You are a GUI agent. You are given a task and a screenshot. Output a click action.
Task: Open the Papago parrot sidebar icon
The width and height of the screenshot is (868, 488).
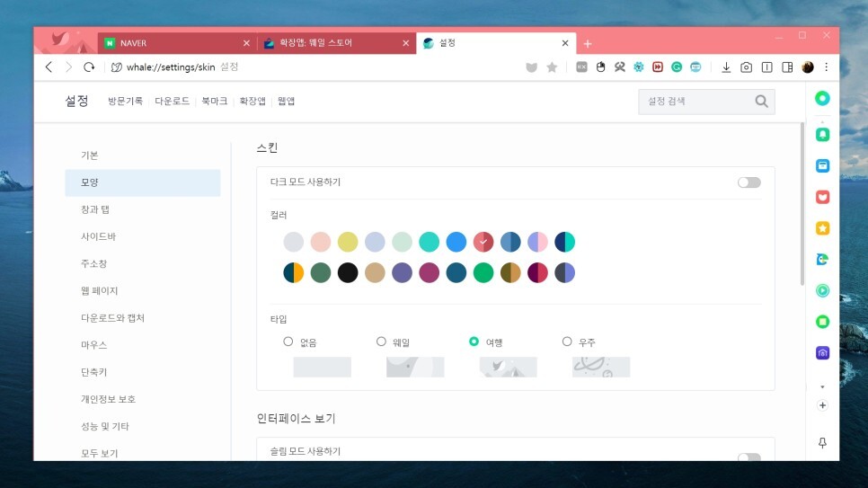pyautogui.click(x=822, y=259)
